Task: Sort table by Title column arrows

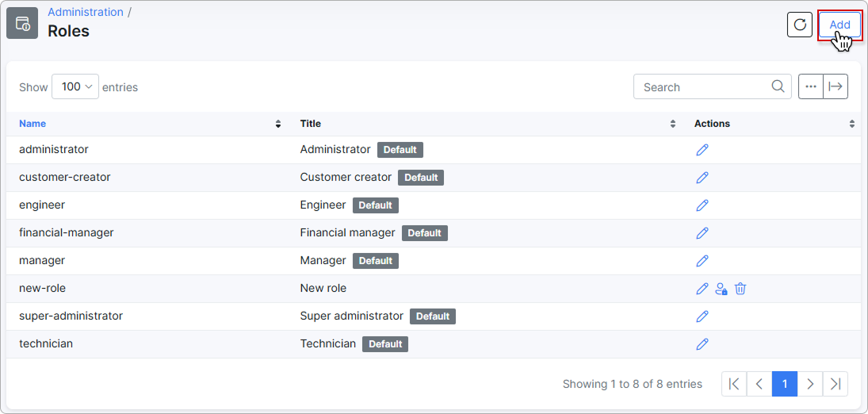Action: coord(672,125)
